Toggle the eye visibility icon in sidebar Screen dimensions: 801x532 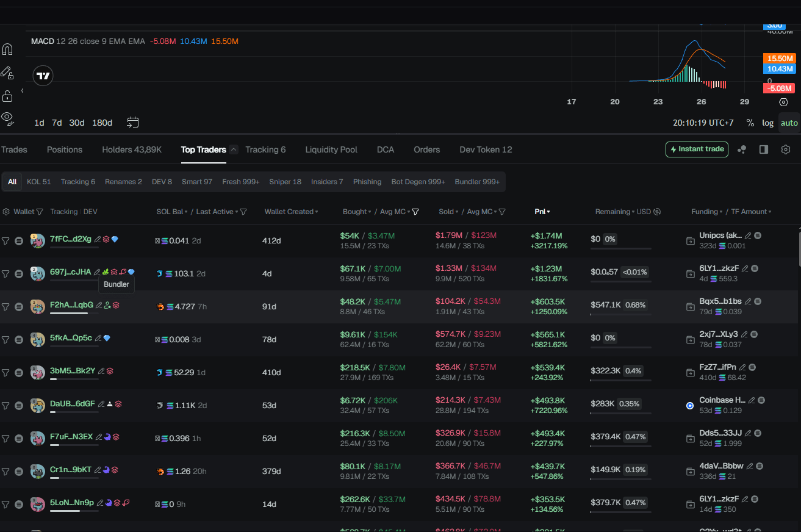[x=7, y=117]
